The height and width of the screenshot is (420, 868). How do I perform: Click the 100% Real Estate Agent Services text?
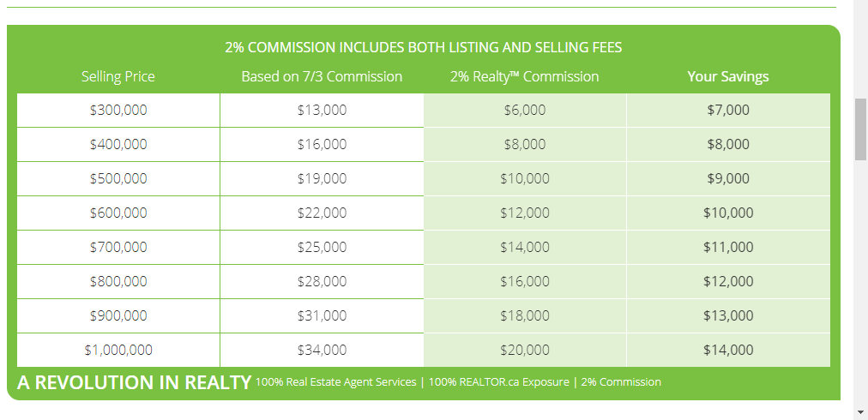point(336,381)
